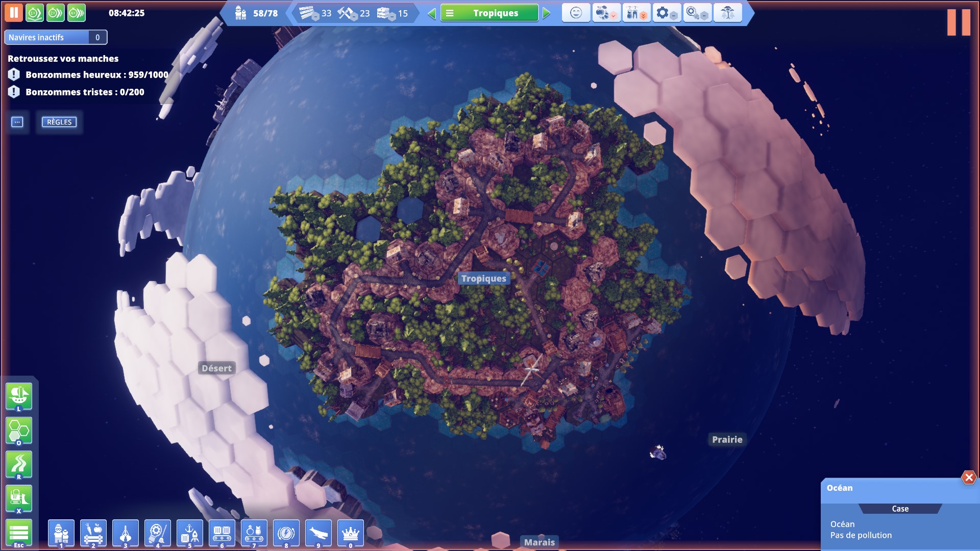
Task: Close the Océan info panel
Action: (x=969, y=478)
